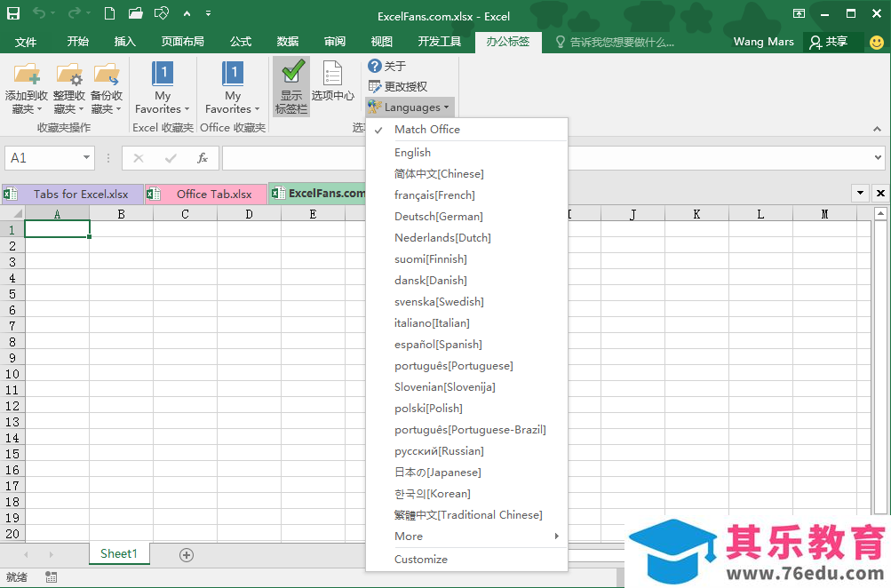Expand the Name Box dropdown arrow

pyautogui.click(x=86, y=157)
